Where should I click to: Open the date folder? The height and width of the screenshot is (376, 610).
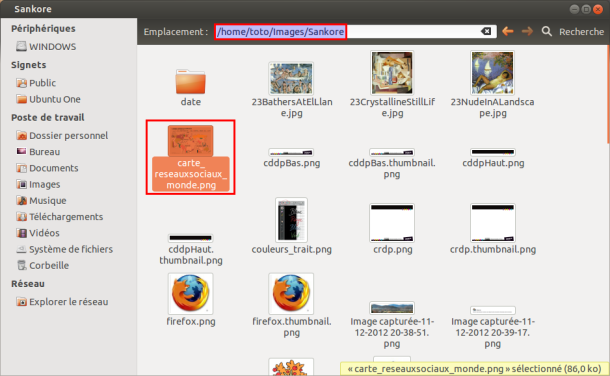pyautogui.click(x=191, y=87)
